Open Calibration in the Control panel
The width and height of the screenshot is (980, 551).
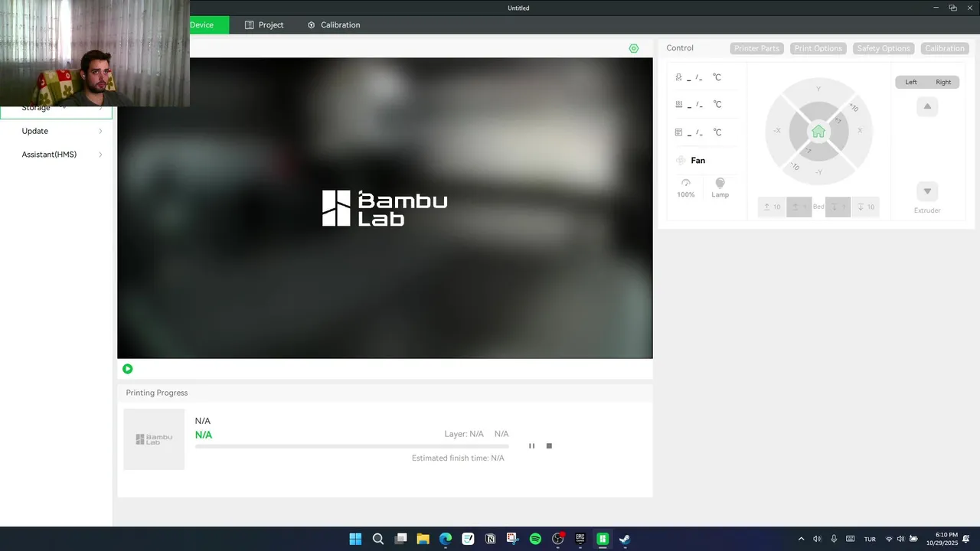click(x=945, y=48)
